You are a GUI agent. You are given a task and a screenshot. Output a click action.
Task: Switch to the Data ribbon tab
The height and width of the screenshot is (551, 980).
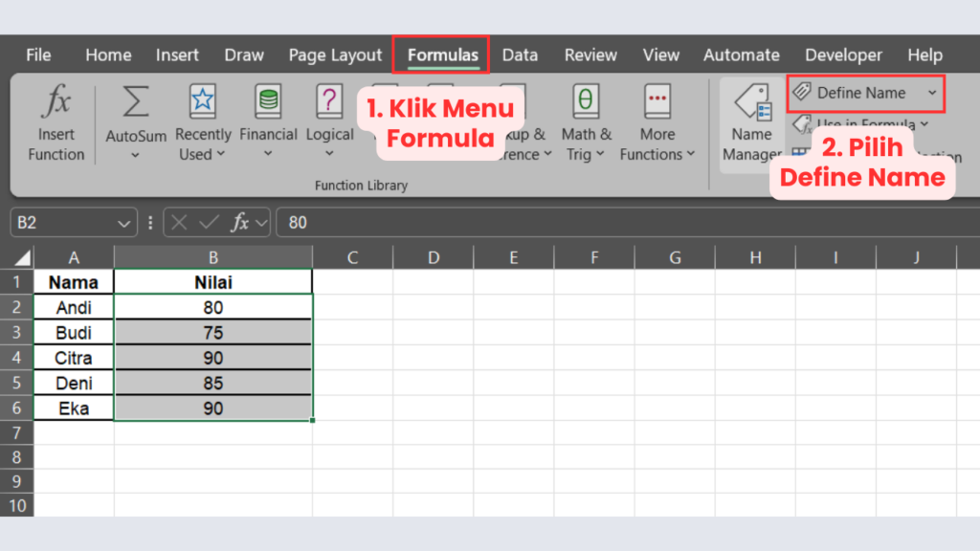tap(520, 55)
